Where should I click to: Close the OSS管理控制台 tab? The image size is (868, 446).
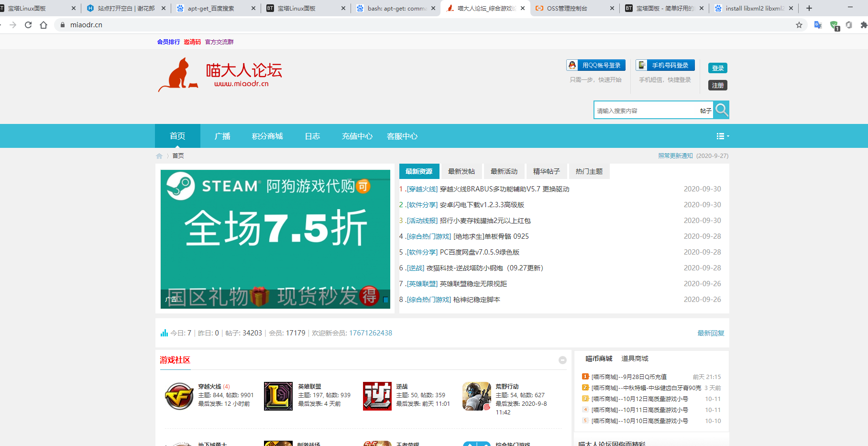[x=612, y=8]
